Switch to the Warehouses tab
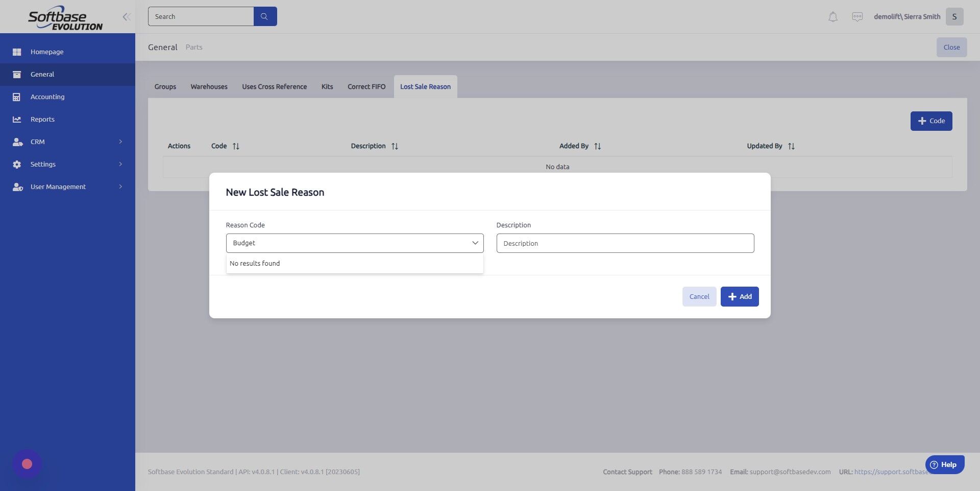The image size is (980, 491). 209,87
